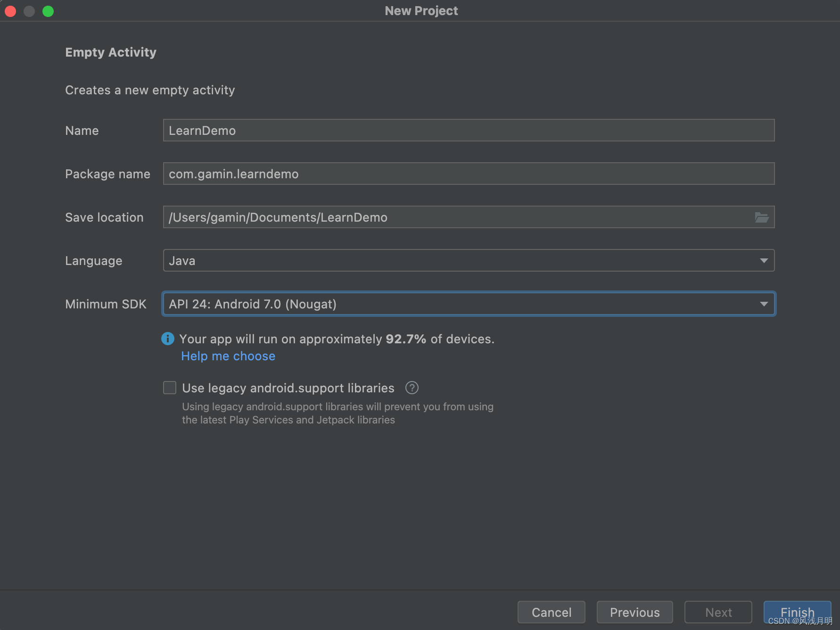Click the green zoom window button

click(48, 11)
